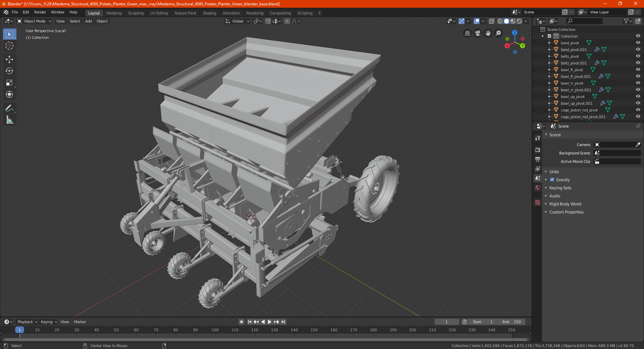Activate the Move tool
Image resolution: width=644 pixels, height=349 pixels.
pyautogui.click(x=9, y=59)
